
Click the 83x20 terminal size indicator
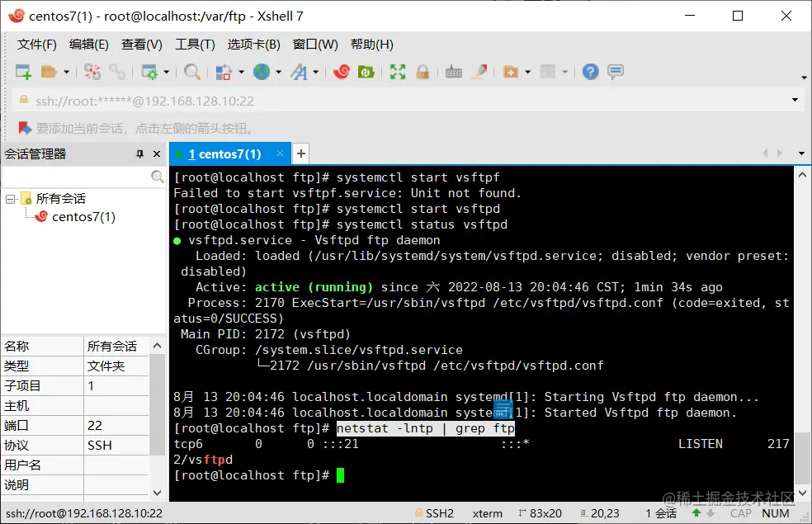(x=541, y=513)
